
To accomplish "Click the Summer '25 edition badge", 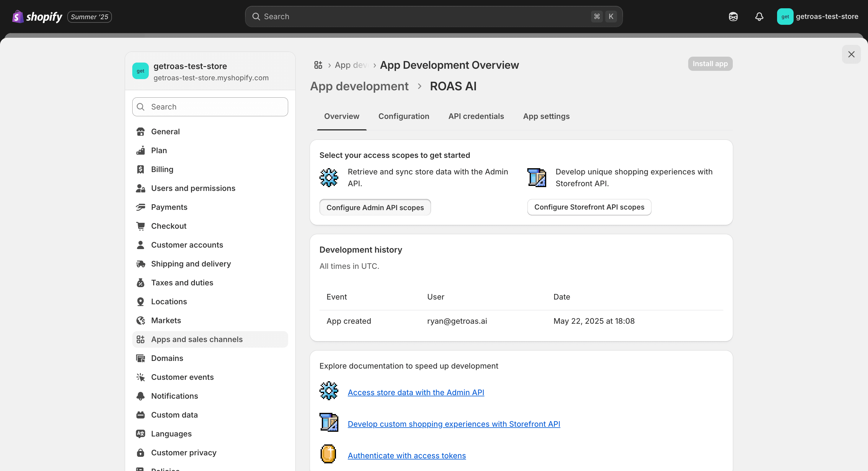I will pyautogui.click(x=89, y=17).
